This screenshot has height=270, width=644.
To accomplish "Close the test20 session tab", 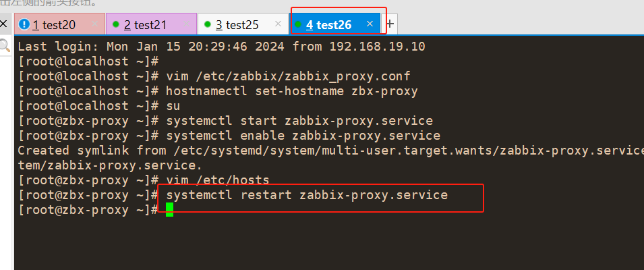I will tap(95, 24).
